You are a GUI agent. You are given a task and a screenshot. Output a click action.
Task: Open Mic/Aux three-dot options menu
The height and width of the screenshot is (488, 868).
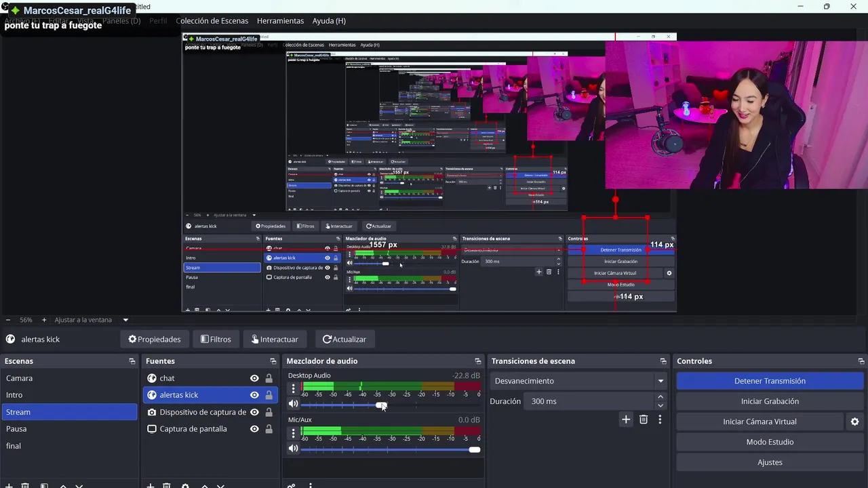click(x=293, y=433)
